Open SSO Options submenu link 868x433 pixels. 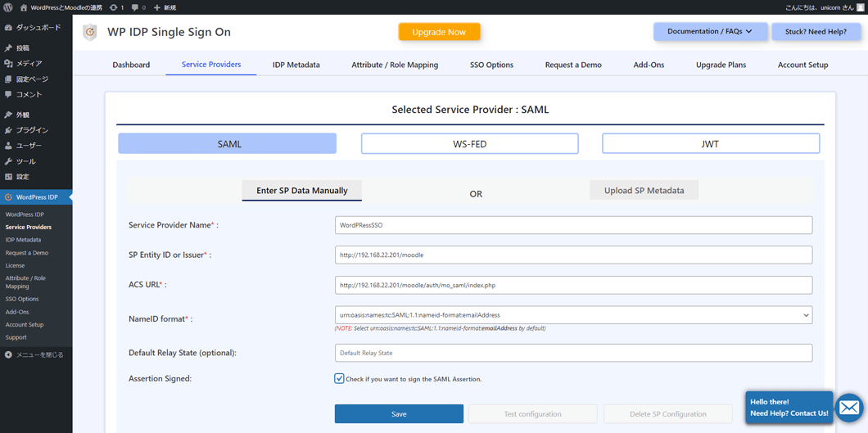[x=21, y=300]
